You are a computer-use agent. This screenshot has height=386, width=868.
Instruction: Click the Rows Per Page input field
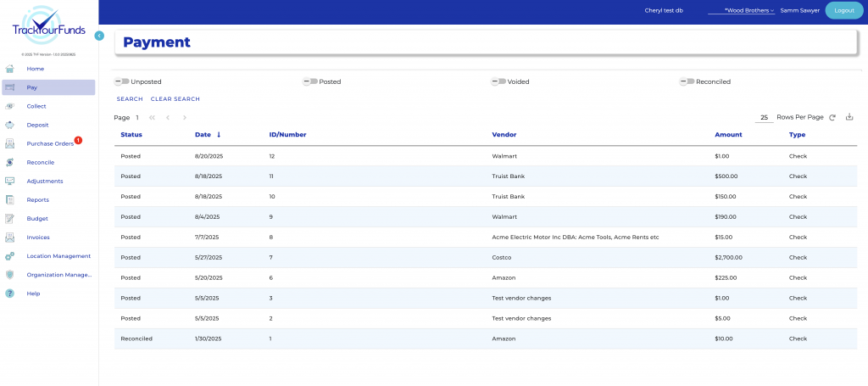764,117
